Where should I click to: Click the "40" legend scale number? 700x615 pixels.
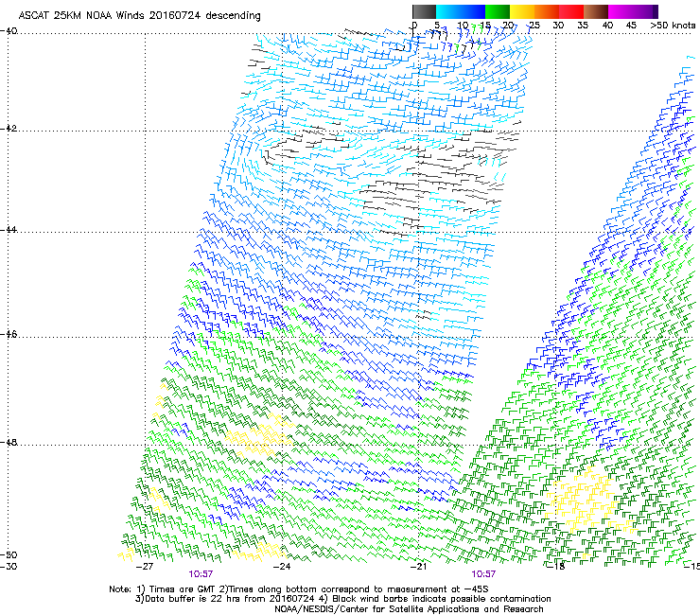point(607,26)
